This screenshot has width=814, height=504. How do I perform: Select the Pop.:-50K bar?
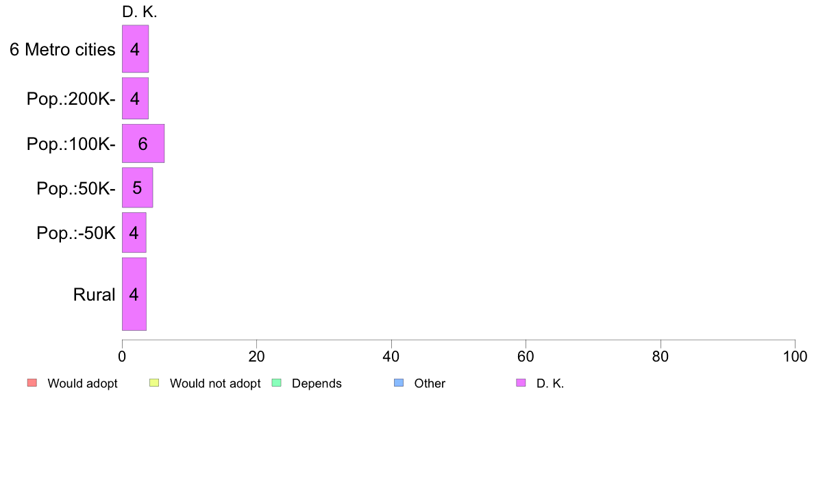134,233
